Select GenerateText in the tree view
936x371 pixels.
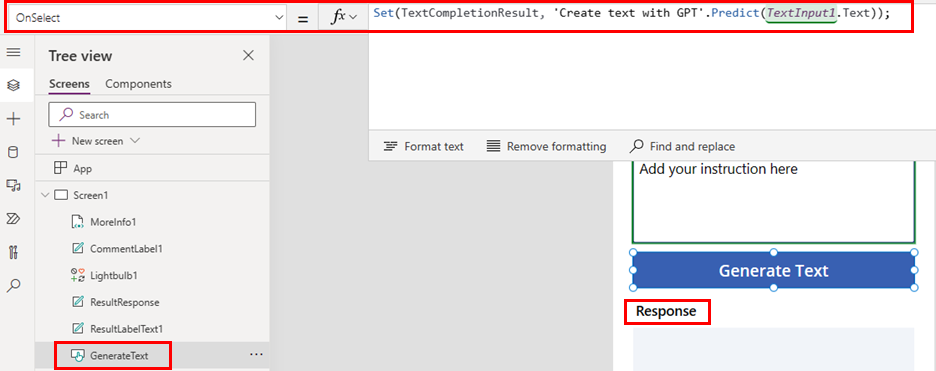[x=119, y=356]
